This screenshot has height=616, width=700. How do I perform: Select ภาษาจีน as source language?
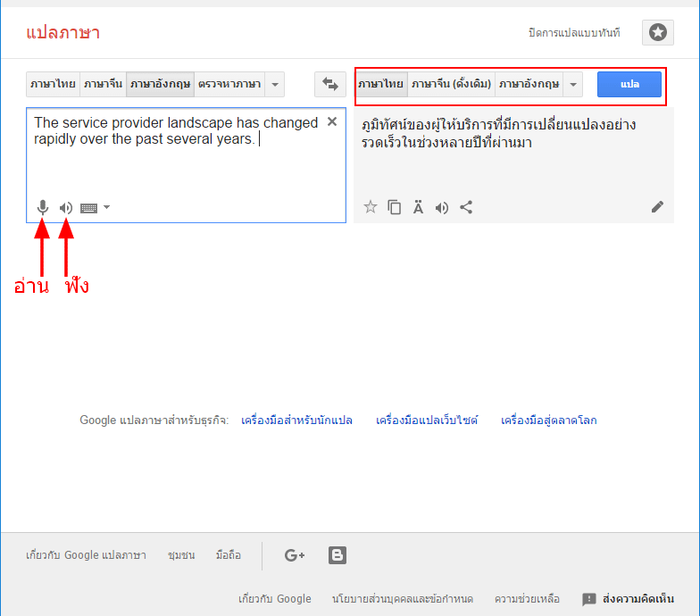tap(104, 84)
